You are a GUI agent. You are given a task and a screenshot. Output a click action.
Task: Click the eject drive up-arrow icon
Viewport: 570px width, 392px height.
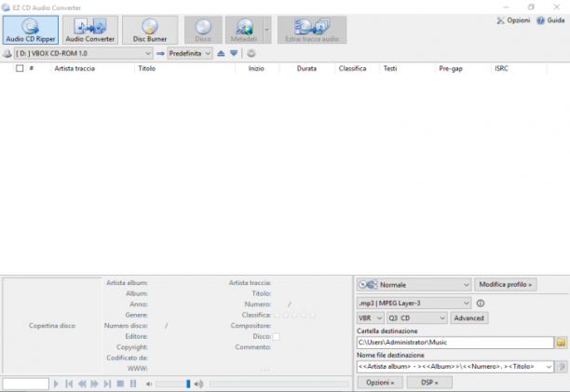[221, 53]
